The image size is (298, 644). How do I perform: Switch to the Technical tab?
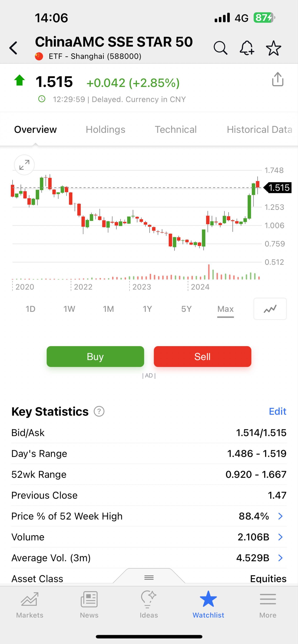point(176,130)
